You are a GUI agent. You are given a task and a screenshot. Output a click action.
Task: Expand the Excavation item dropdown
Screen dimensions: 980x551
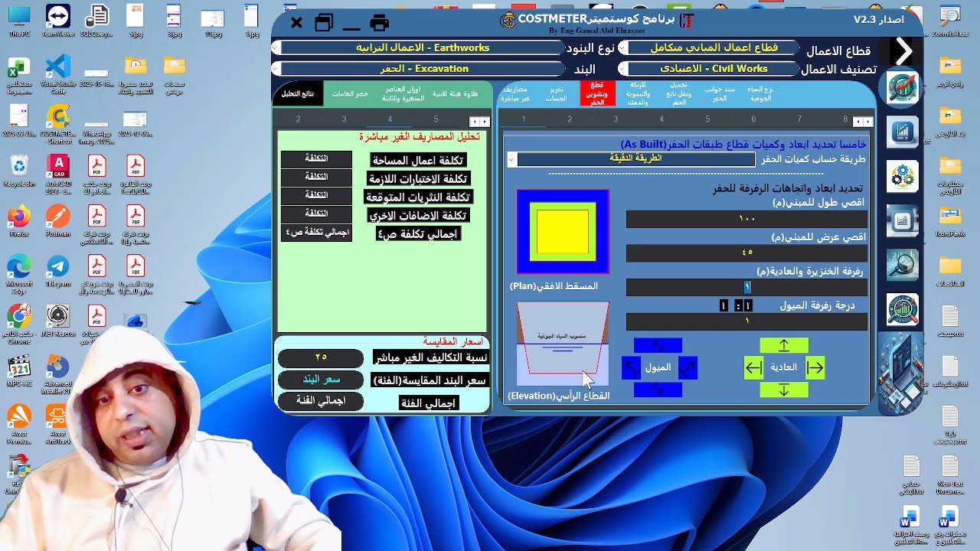click(277, 69)
